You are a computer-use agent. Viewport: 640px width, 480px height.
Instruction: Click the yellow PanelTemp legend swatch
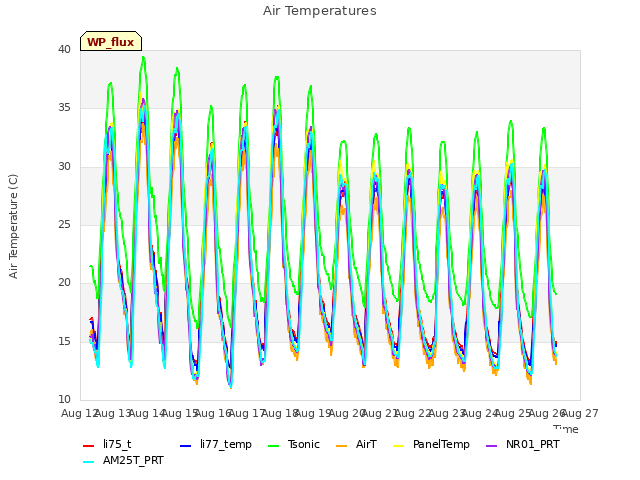[398, 446]
